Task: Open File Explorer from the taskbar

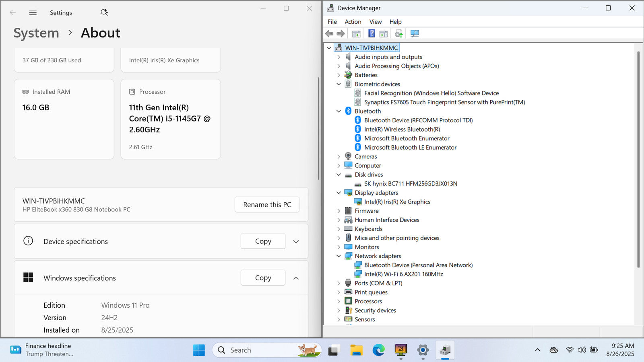Action: pos(356,350)
